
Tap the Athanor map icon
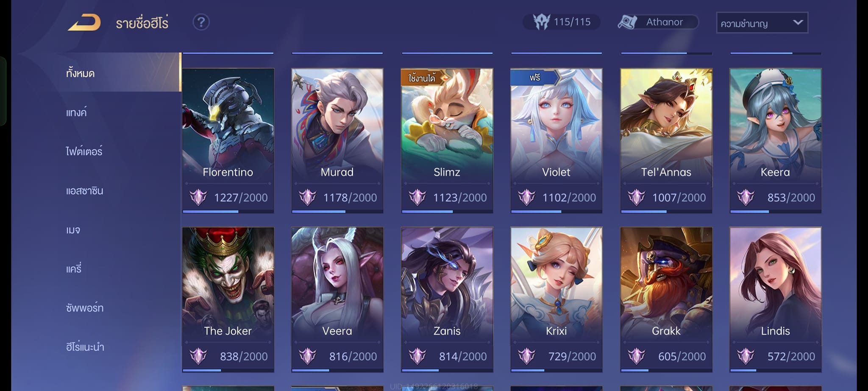tap(627, 22)
